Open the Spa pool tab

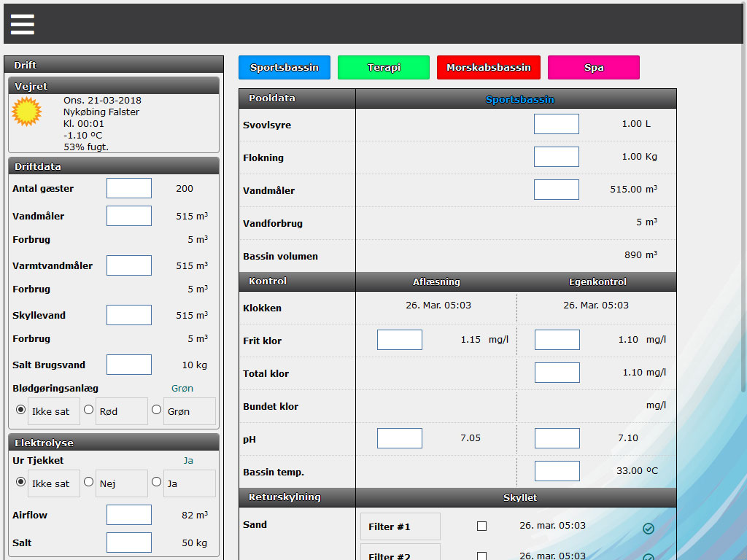(594, 68)
